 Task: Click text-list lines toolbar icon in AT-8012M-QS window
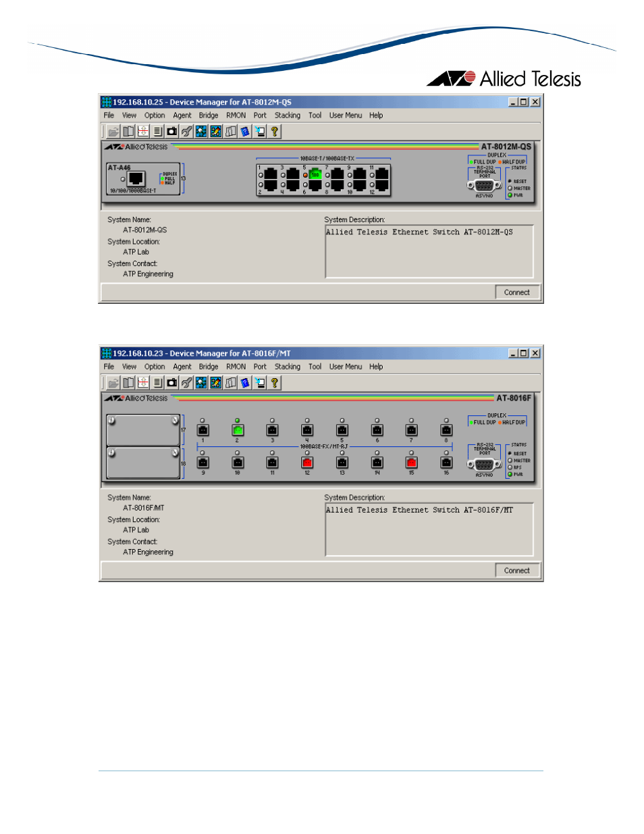point(157,132)
